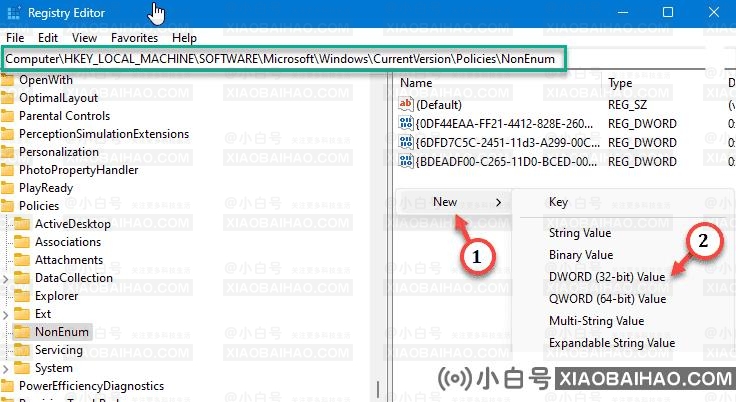Expand the System tree node

click(x=6, y=369)
